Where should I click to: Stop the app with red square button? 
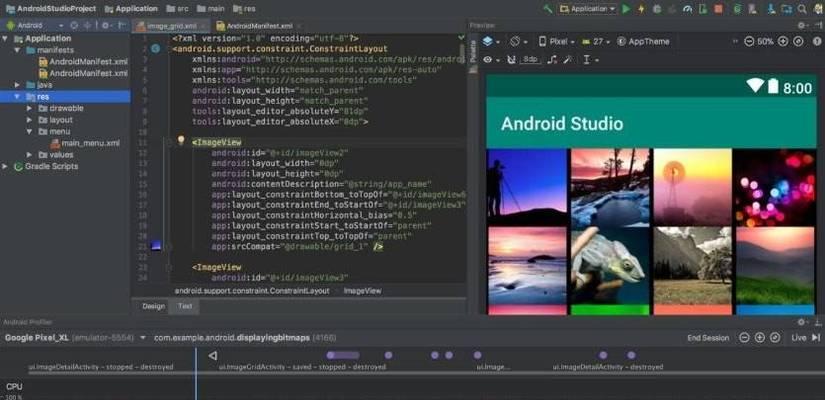(x=718, y=8)
